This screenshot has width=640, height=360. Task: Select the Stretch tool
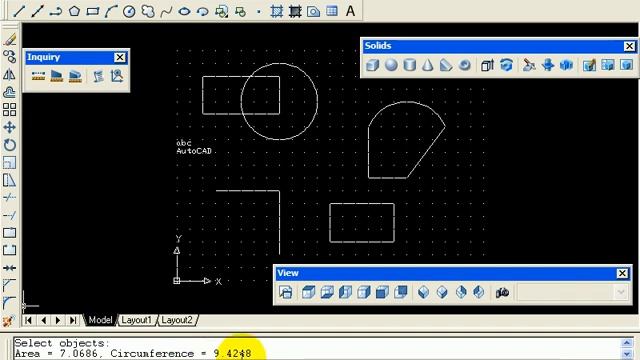(x=9, y=180)
